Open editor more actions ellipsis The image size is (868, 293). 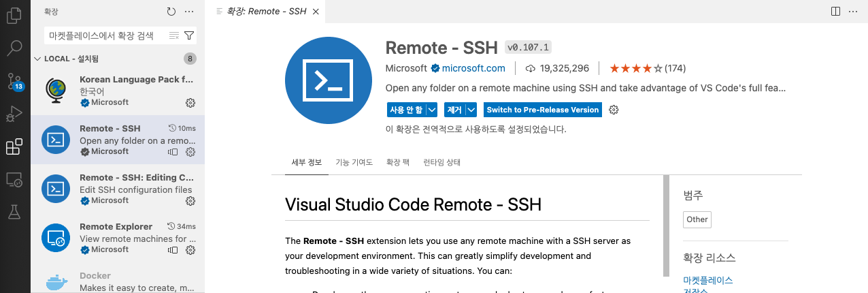coord(854,12)
